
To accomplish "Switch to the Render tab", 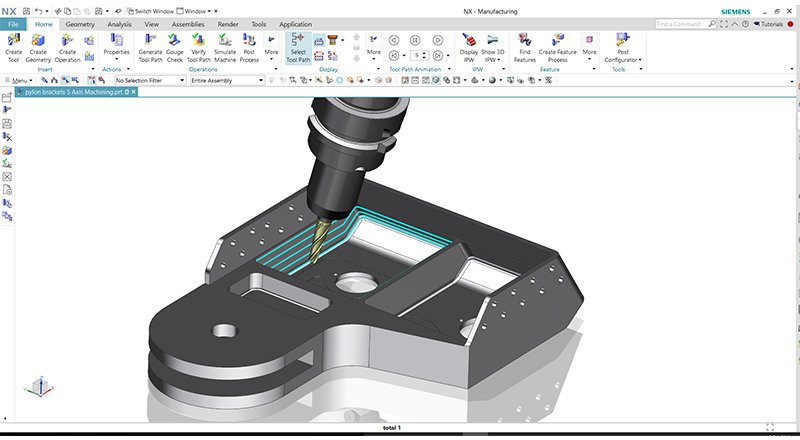I will pyautogui.click(x=228, y=24).
